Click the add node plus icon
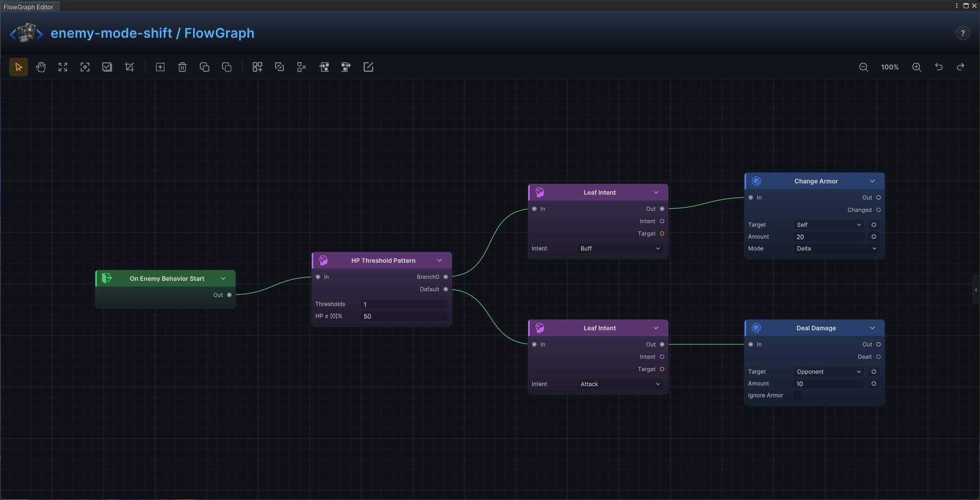This screenshot has height=500, width=980. (x=160, y=67)
